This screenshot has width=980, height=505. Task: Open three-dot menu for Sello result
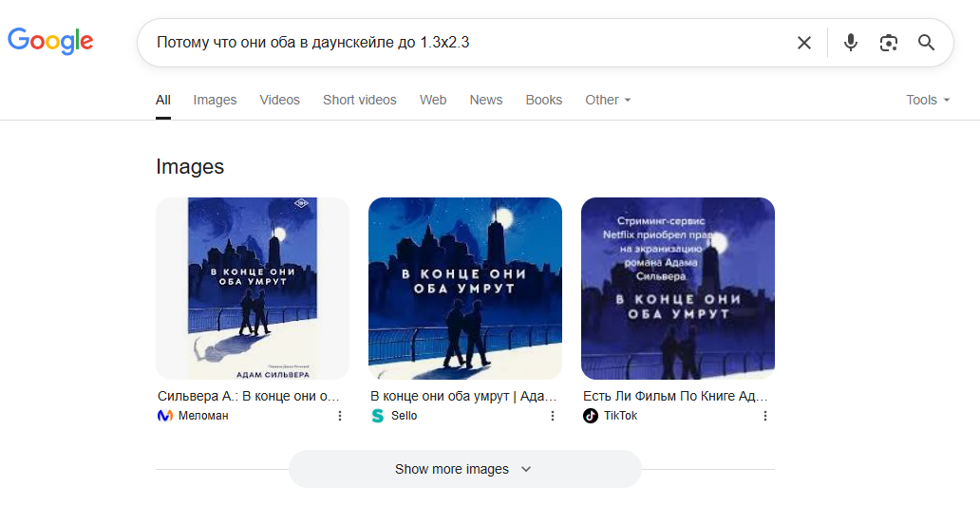click(553, 416)
